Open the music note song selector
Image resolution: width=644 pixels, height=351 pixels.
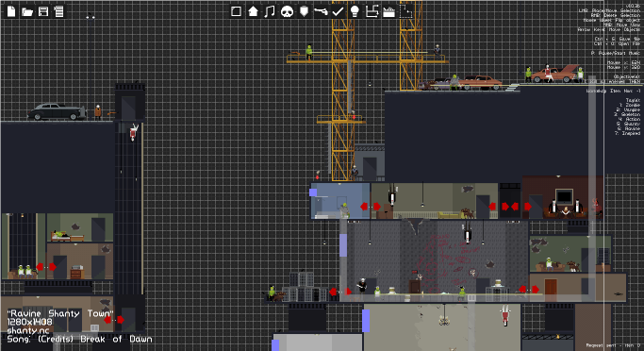tap(270, 11)
